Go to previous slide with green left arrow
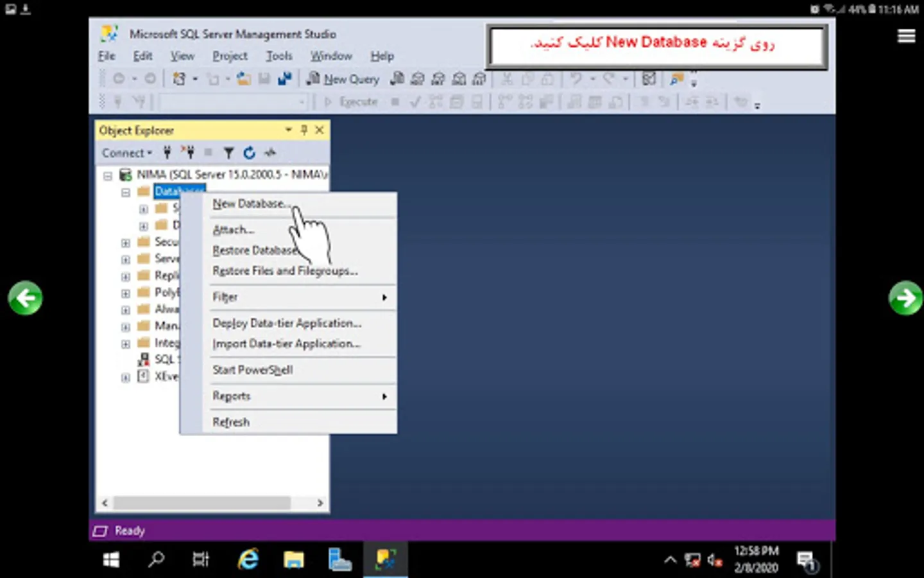The image size is (924, 578). point(26,297)
